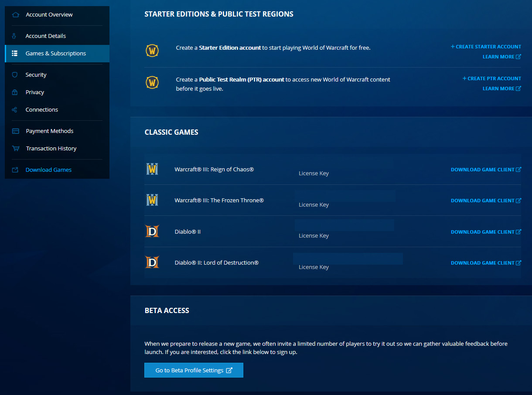Click Learn More for PTR account
The image size is (532, 395).
[502, 89]
